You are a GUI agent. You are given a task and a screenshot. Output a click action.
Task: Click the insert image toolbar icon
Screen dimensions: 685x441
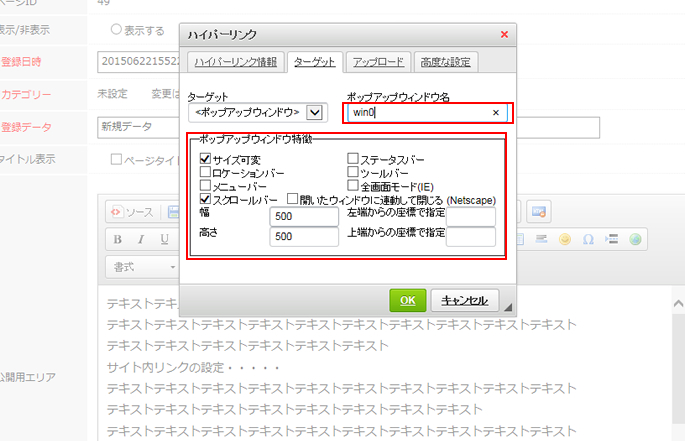click(x=539, y=211)
